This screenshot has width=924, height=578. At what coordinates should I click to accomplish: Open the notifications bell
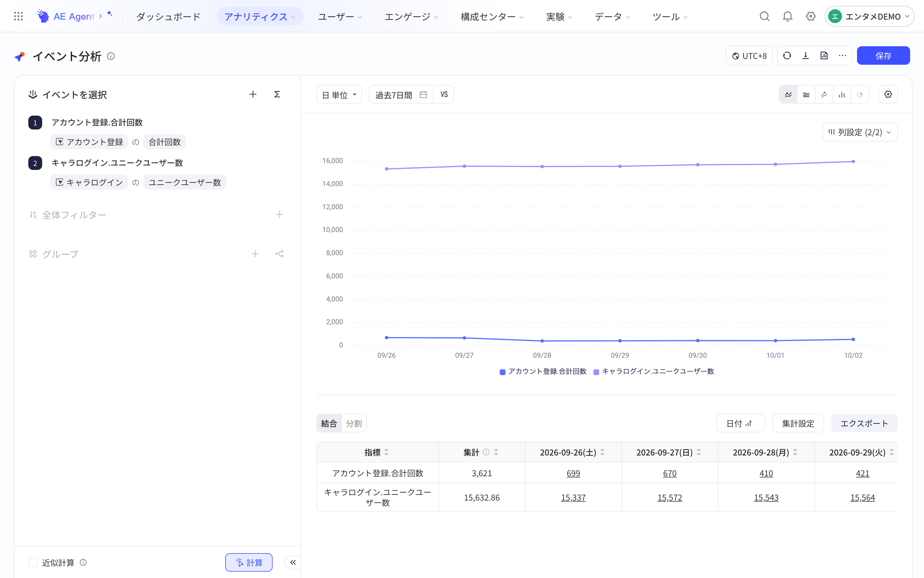point(787,16)
